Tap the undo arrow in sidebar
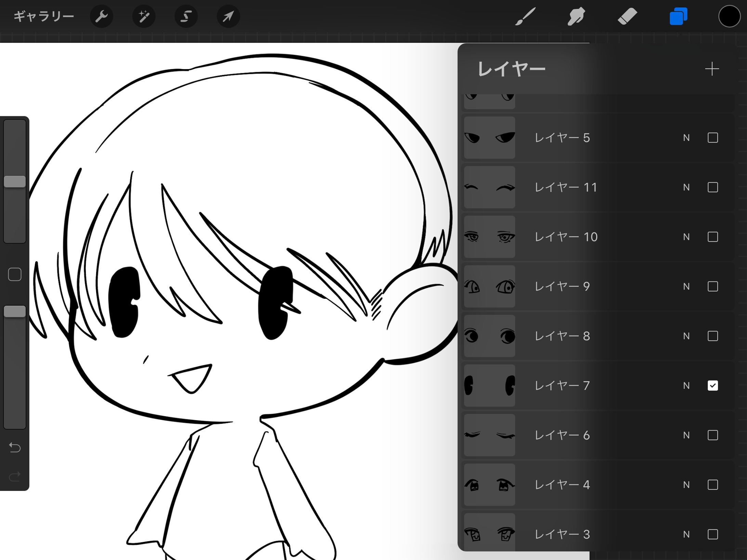Screen dimensions: 747x560 pos(15,447)
